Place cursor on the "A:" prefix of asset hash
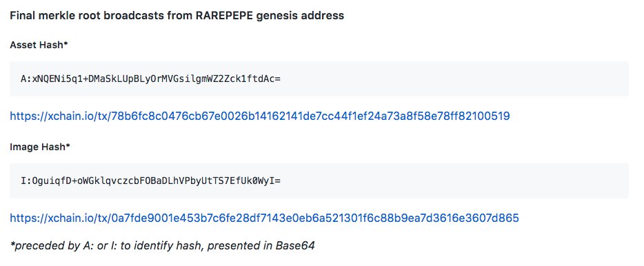This screenshot has width=644, height=266. [26, 79]
